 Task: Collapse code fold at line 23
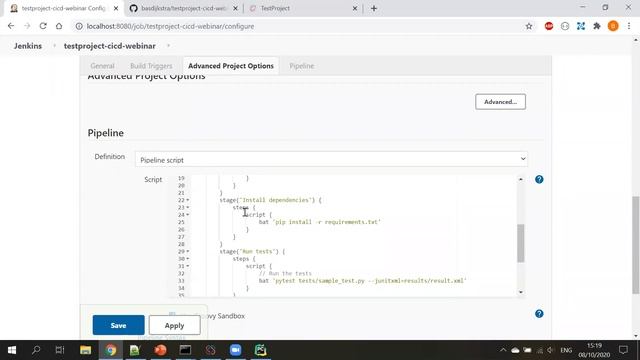[188, 208]
